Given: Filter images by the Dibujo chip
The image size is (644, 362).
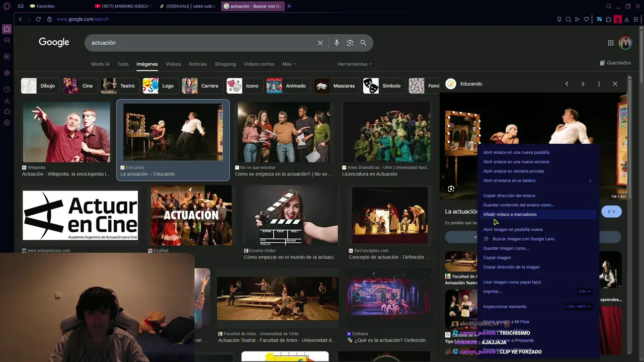Looking at the screenshot, I should pyautogui.click(x=40, y=86).
